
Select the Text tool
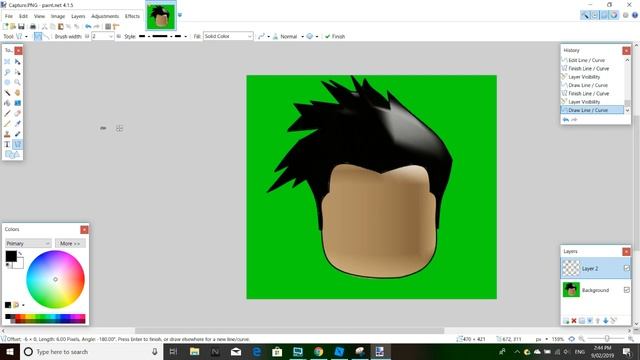point(7,144)
